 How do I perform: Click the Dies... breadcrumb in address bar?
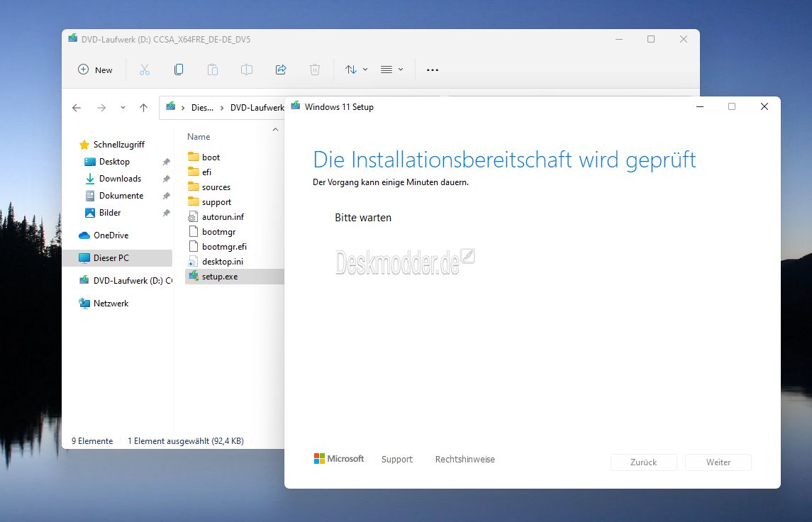coord(203,108)
